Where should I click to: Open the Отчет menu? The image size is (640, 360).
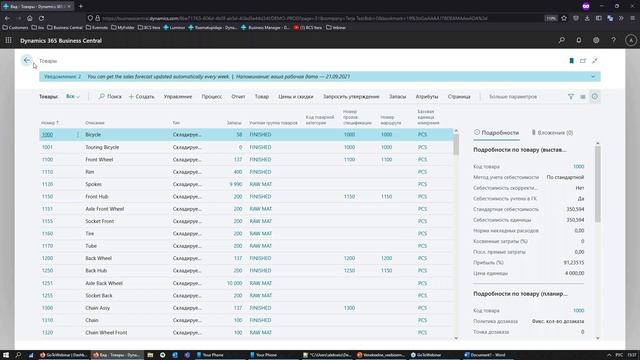click(x=238, y=97)
